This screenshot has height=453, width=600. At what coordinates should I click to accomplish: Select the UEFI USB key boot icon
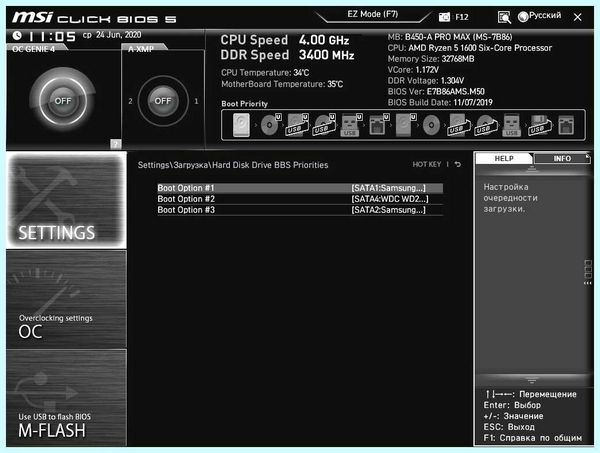point(351,125)
